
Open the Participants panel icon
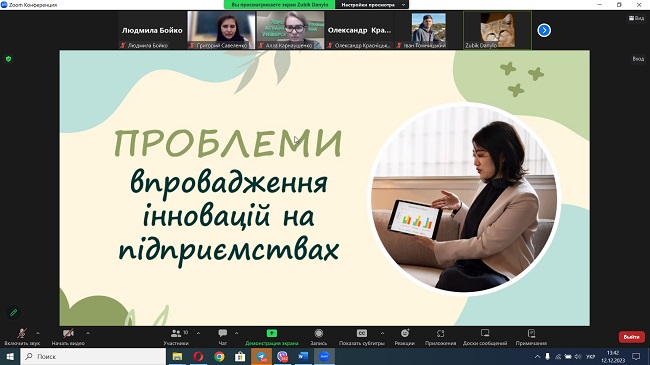pyautogui.click(x=176, y=333)
